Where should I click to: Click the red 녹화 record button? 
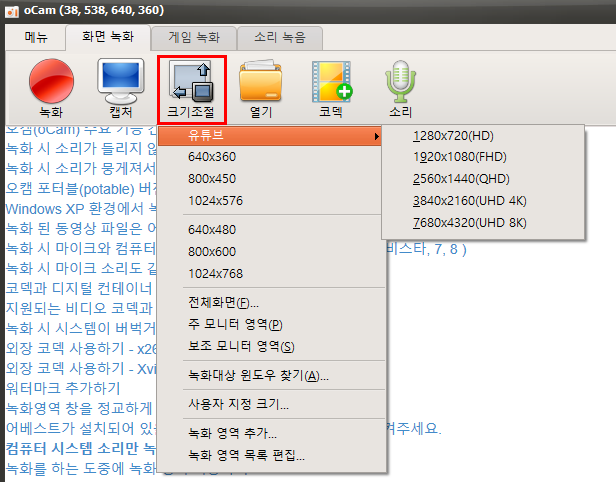[51, 88]
